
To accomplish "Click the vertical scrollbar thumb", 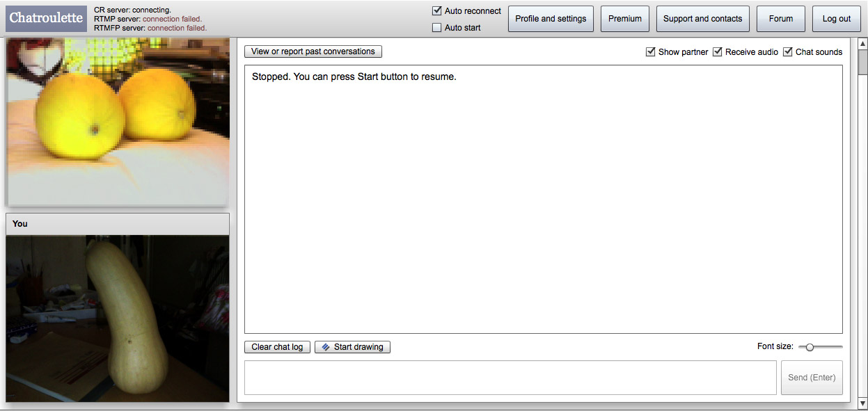I will click(862, 61).
